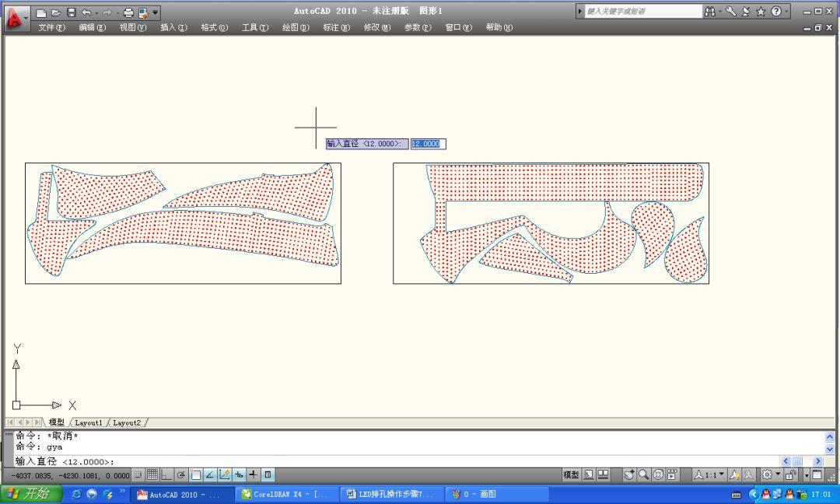Click the 开始 Start button

(31, 494)
